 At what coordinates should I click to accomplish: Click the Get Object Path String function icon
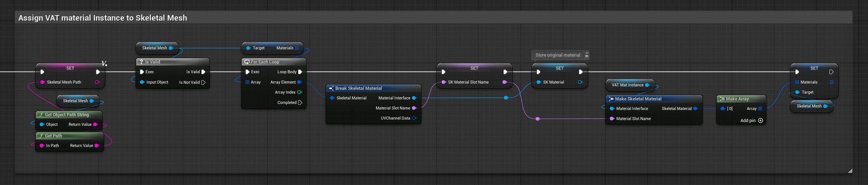click(x=41, y=115)
